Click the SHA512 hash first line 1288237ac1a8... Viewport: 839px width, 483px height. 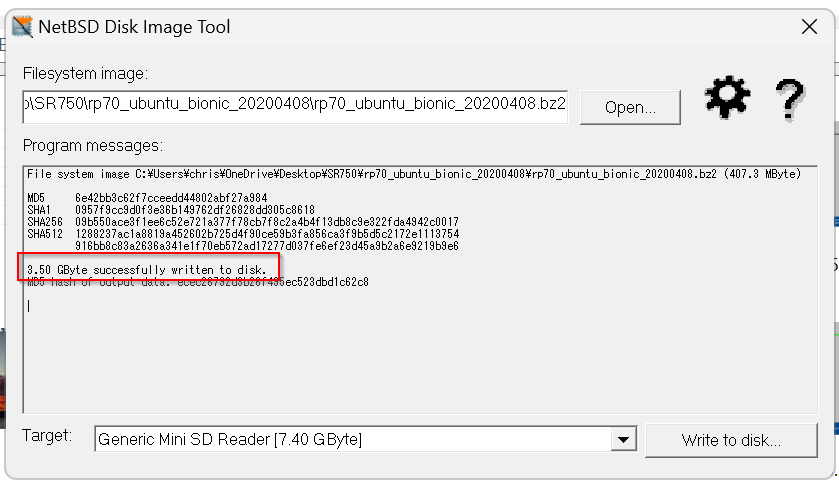point(243,234)
